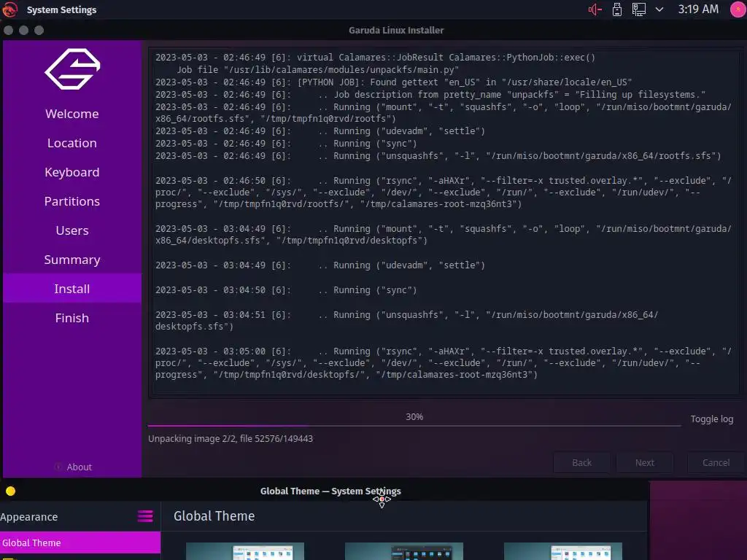The image size is (747, 560).
Task: Click the first Global Theme preview thumbnail
Action: pyautogui.click(x=245, y=551)
